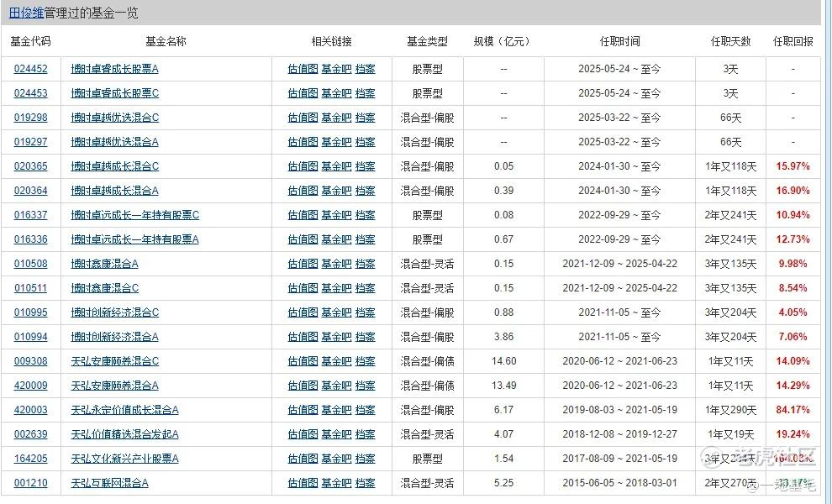Click the 基金类型 column header
Viewport: 832px width, 504px height.
click(x=427, y=41)
